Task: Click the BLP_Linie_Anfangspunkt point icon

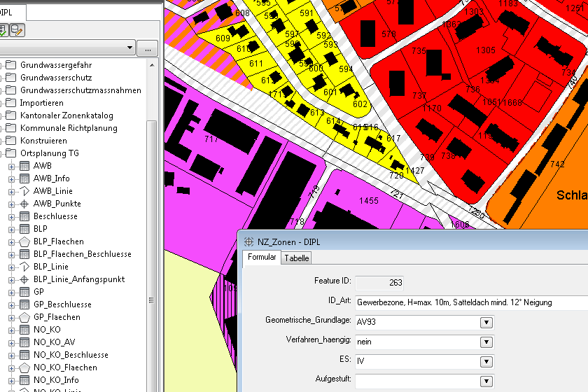Action: pos(24,279)
